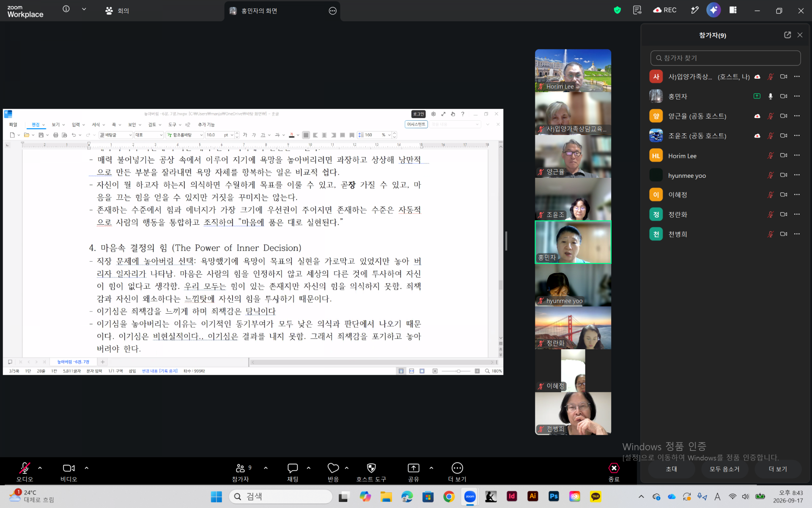This screenshot has width=812, height=508.
Task: Click 모두 음소거 mute all button
Action: [x=724, y=469]
